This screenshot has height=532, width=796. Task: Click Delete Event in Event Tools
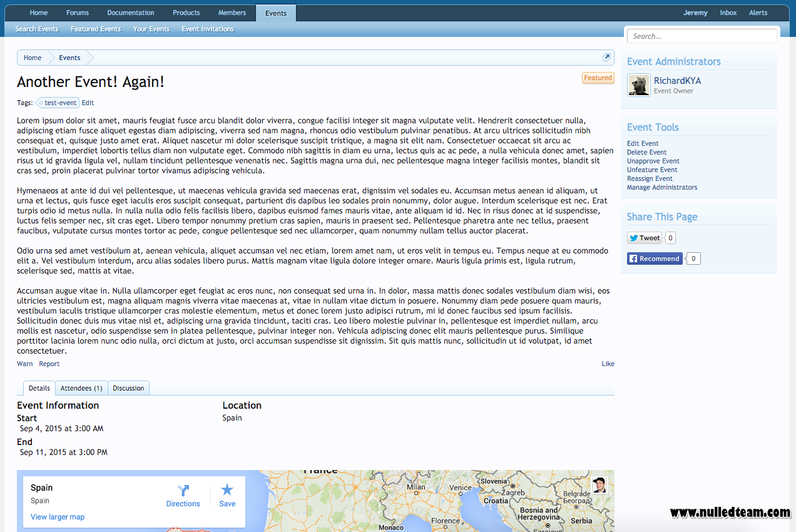(646, 152)
